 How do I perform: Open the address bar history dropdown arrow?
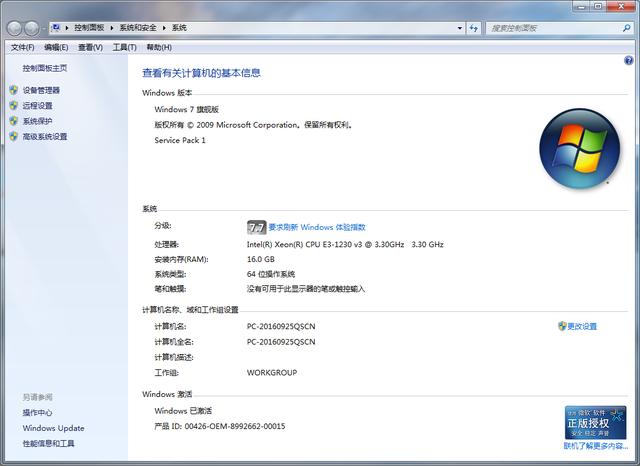(x=460, y=28)
